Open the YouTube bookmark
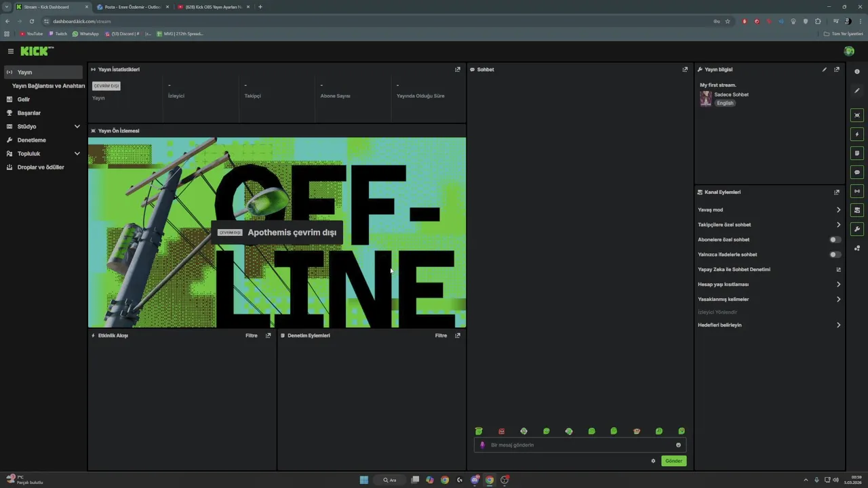The height and width of the screenshot is (488, 868). click(31, 33)
